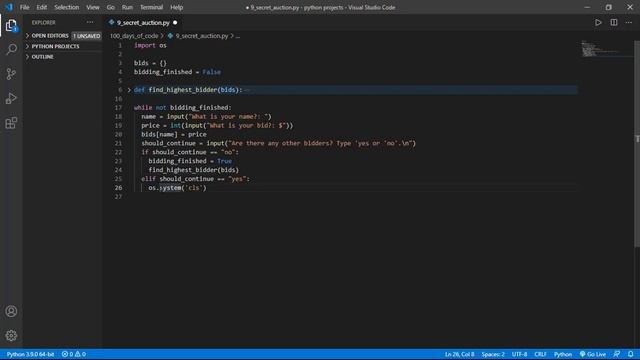The height and width of the screenshot is (360, 640).
Task: Open editor More Actions menu
Action: (629, 22)
